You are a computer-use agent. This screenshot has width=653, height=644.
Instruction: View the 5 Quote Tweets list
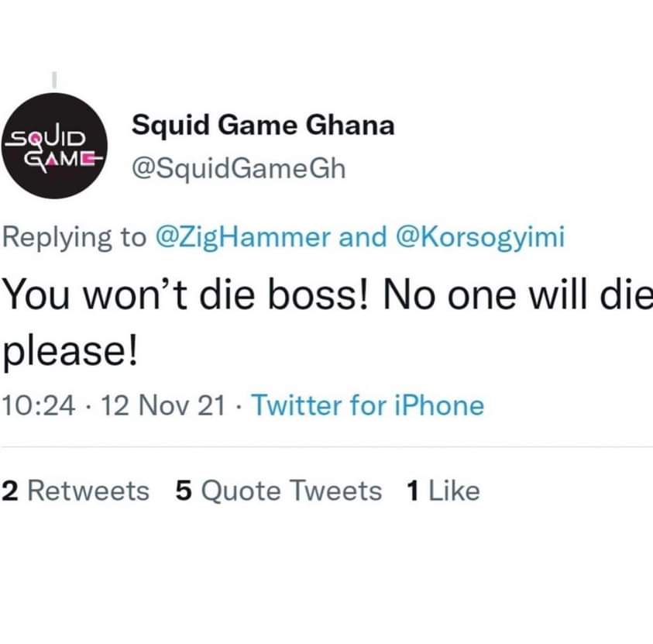(279, 491)
